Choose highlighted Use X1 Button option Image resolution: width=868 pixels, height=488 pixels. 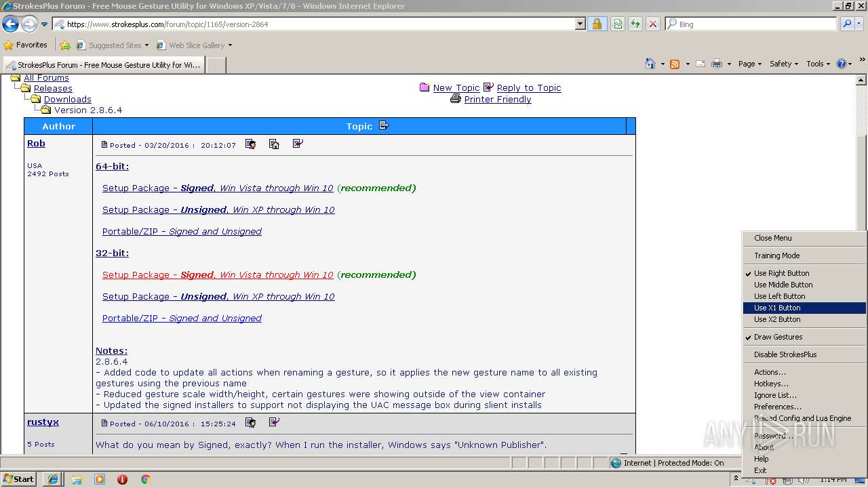pyautogui.click(x=804, y=308)
